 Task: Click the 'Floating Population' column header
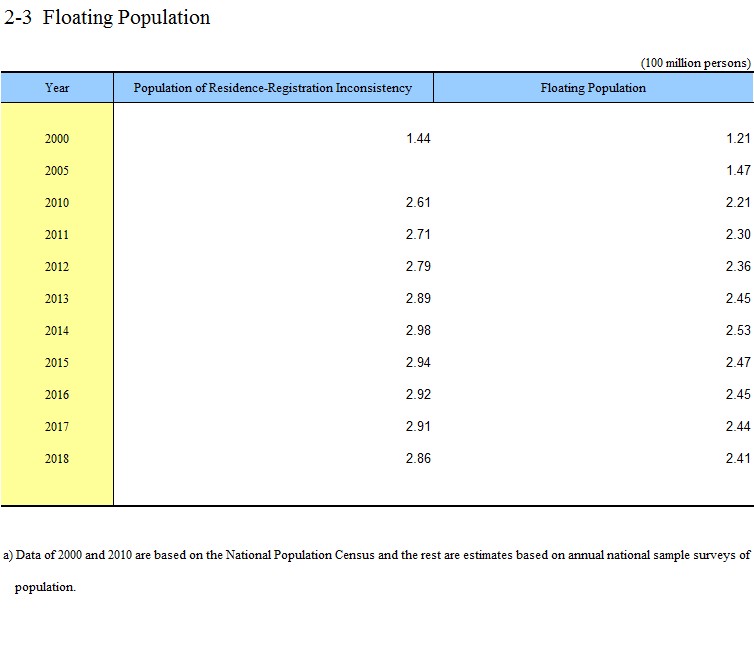[x=593, y=88]
